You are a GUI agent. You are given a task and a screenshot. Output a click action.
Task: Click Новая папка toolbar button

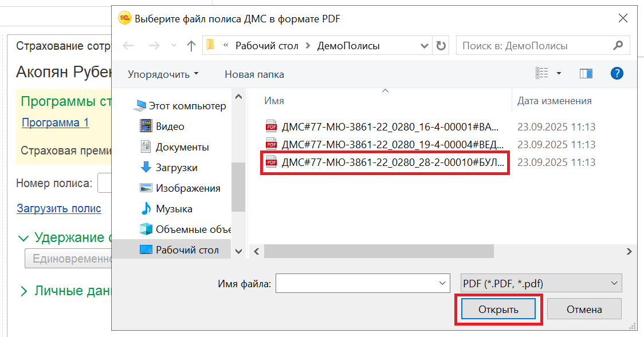[254, 74]
